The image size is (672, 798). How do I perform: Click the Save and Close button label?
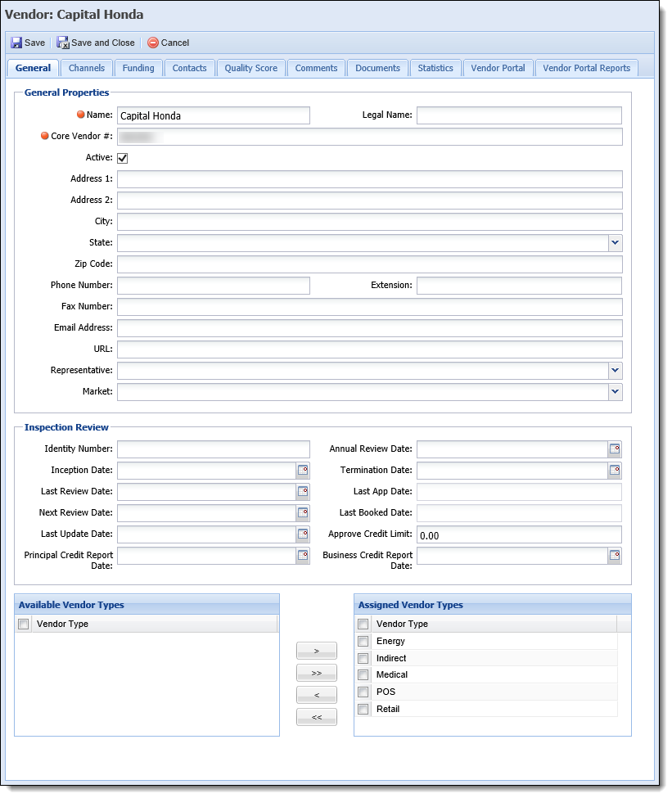coord(103,43)
